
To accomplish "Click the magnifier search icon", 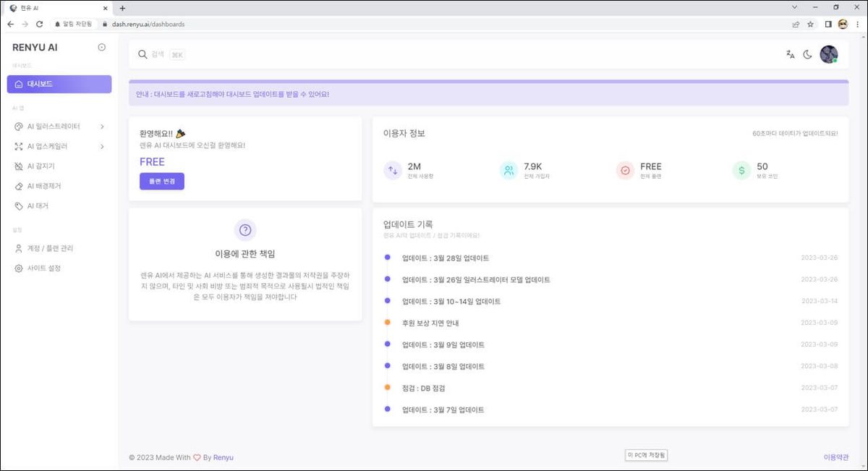I will pos(142,54).
